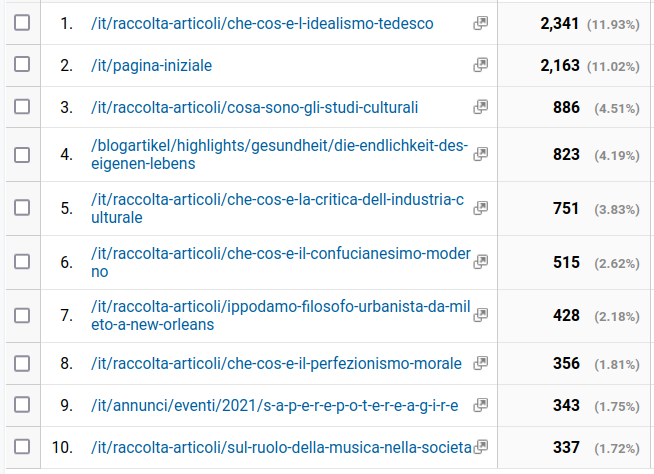Open the che-cos-e-il-perfezionismo-morale link
Image resolution: width=654 pixels, height=474 pixels.
[276, 364]
